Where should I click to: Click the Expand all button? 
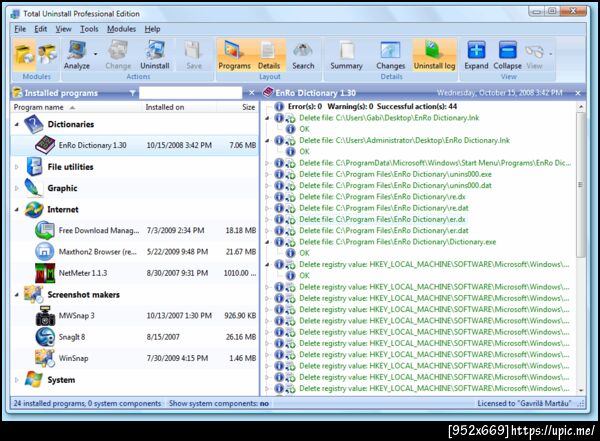(x=476, y=55)
